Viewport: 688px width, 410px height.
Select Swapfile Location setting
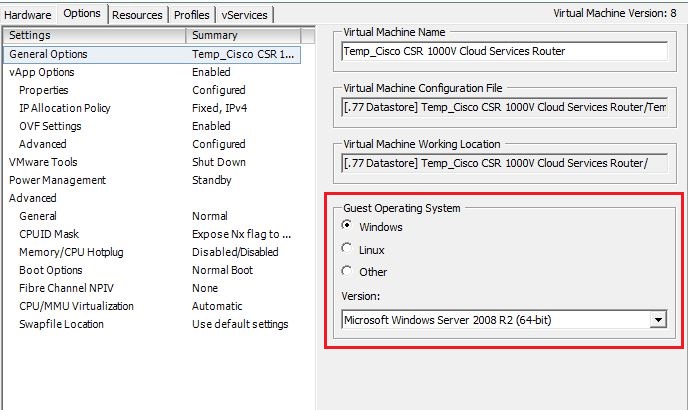(152, 324)
